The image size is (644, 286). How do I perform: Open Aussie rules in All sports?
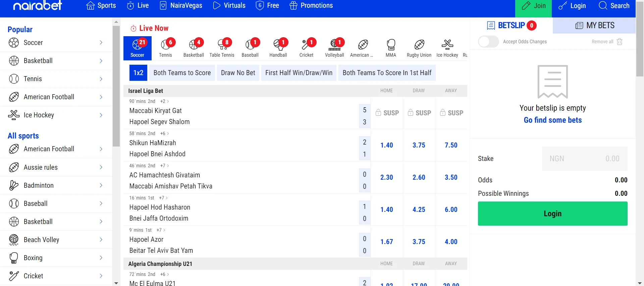[56, 167]
